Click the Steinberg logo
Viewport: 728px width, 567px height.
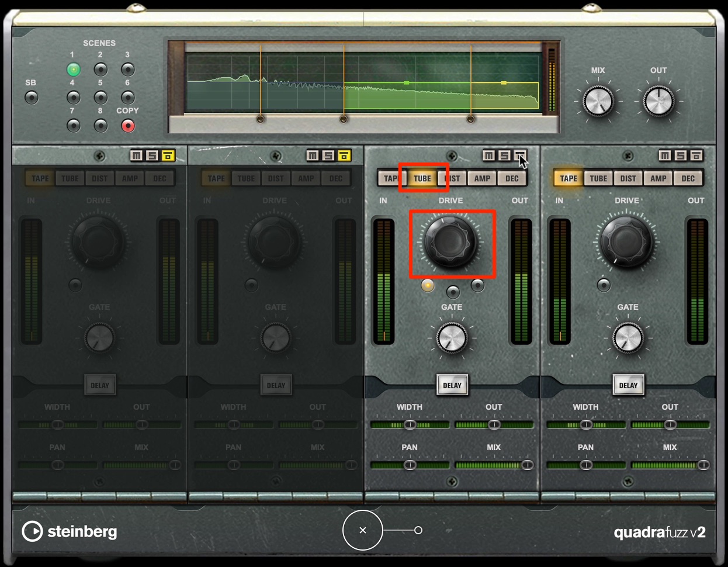coord(70,531)
